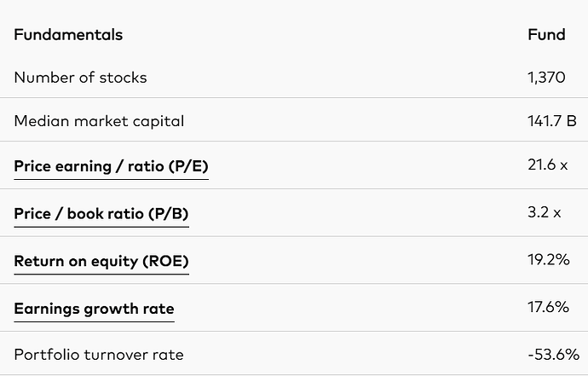This screenshot has width=588, height=376.
Task: Select the 1,370 stocks value
Action: tap(546, 78)
